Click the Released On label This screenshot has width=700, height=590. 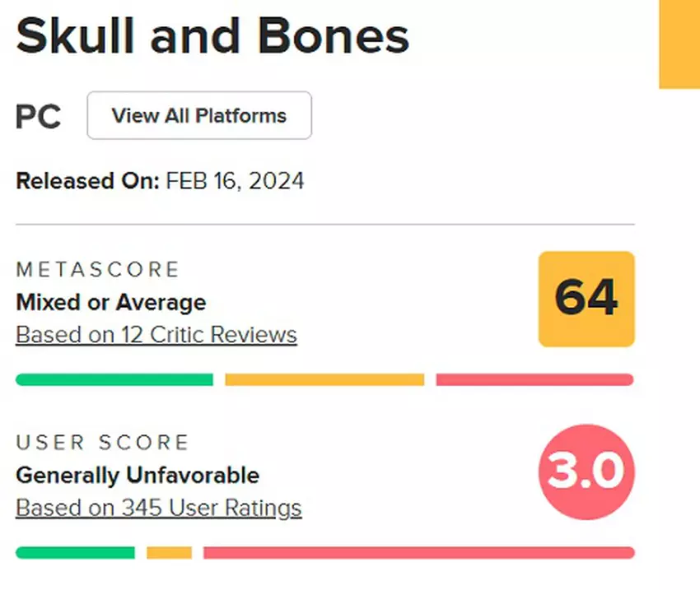coord(87,181)
